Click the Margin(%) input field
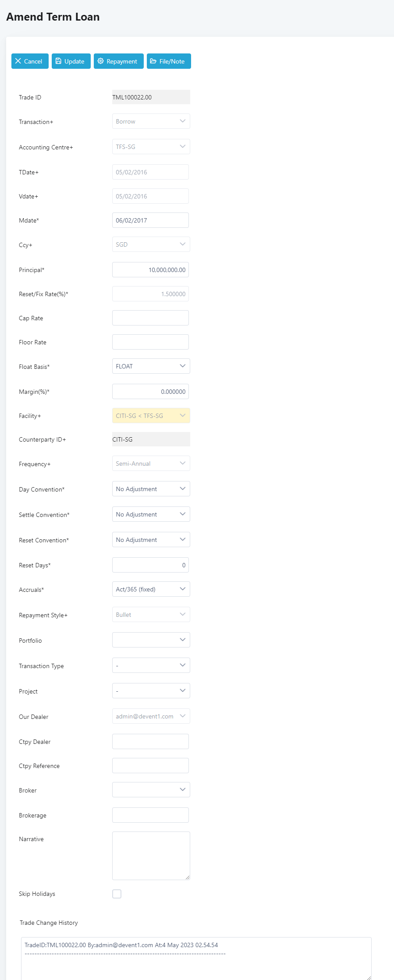Screen dimensions: 394x980 click(x=150, y=392)
